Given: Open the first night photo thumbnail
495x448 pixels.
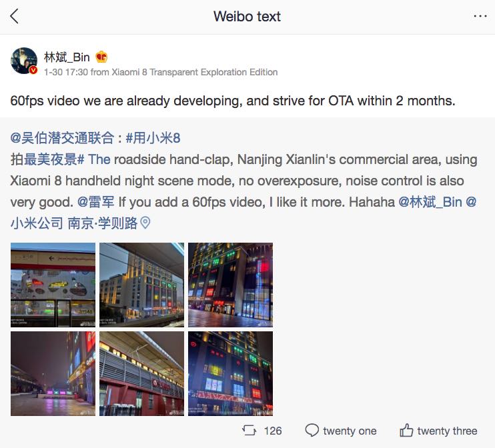Looking at the screenshot, I should point(53,285).
